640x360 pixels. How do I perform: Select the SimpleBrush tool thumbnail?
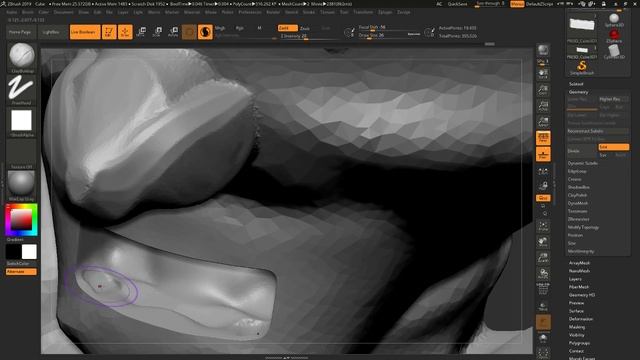(x=582, y=67)
